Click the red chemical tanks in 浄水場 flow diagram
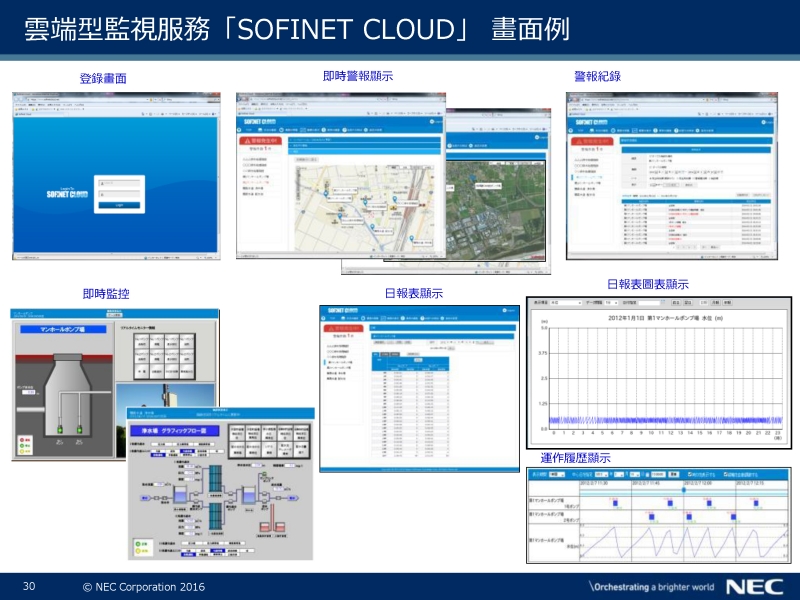This screenshot has height=600, width=800. click(x=272, y=527)
